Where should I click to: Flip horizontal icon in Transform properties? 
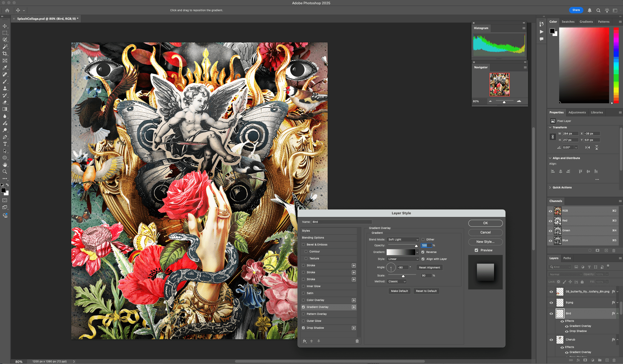[587, 147]
